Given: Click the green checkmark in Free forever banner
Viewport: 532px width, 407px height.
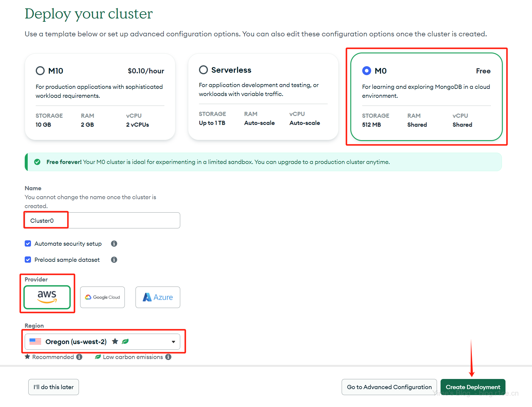Looking at the screenshot, I should pos(37,162).
